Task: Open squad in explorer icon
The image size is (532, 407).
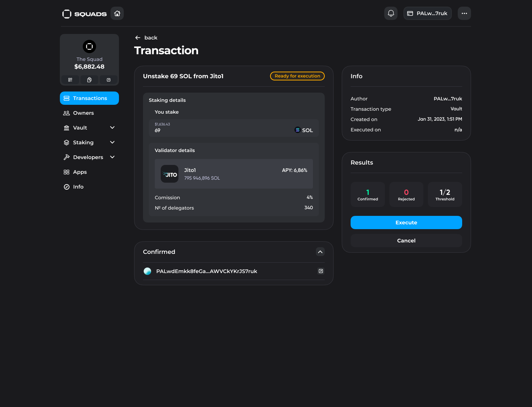Action: tap(109, 80)
